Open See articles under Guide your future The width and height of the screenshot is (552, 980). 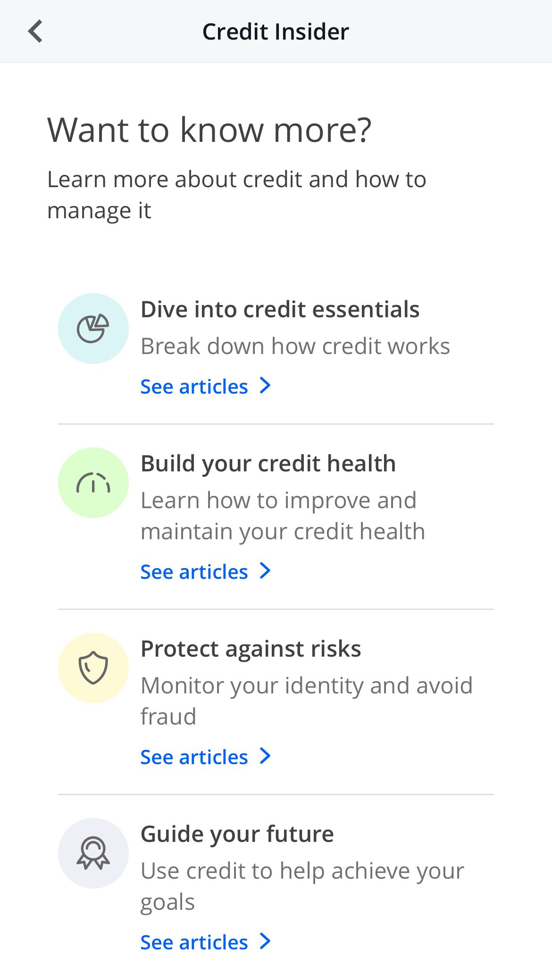194,942
